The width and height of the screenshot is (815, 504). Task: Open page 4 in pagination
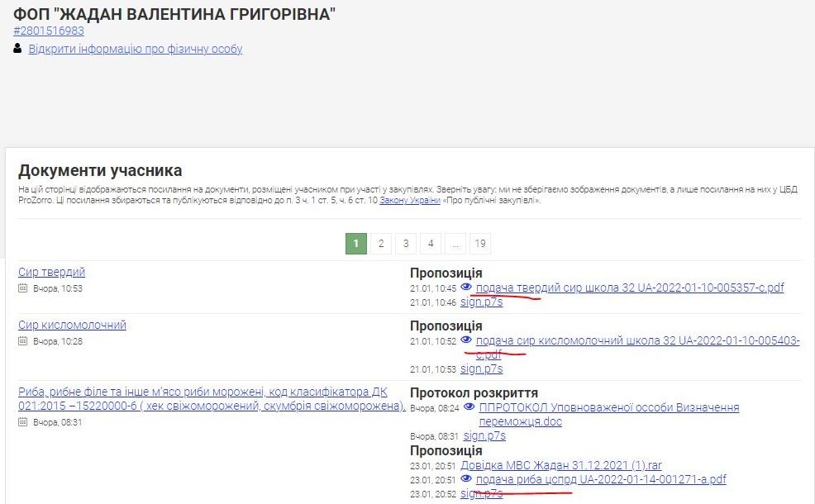pyautogui.click(x=430, y=243)
